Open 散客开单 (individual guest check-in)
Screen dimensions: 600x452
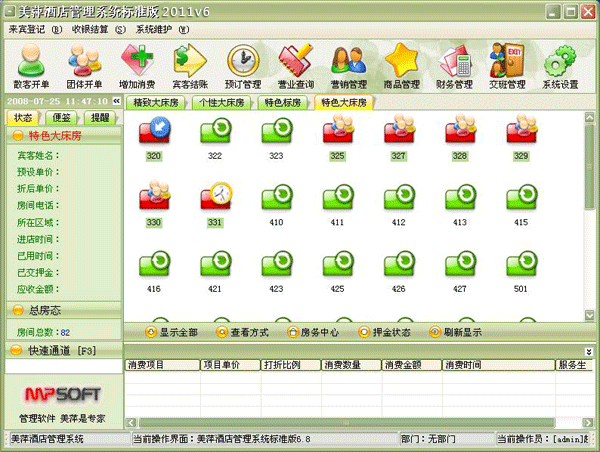pos(32,66)
